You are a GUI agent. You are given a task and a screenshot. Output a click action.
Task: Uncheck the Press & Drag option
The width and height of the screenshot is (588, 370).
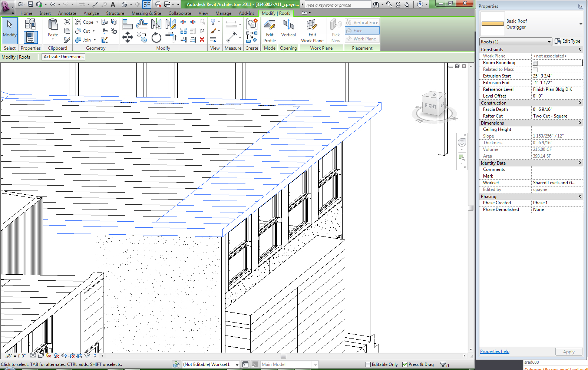pos(405,364)
